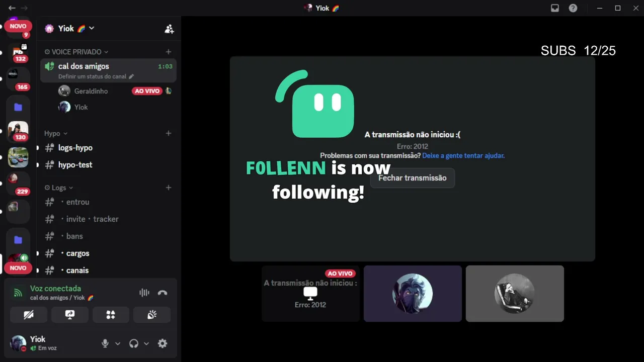
Task: Go back with the left arrow
Action: point(12,8)
